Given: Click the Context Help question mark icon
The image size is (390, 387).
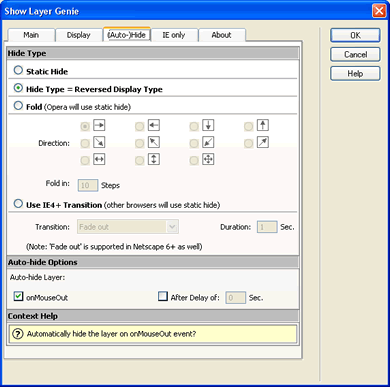Looking at the screenshot, I should (18, 334).
